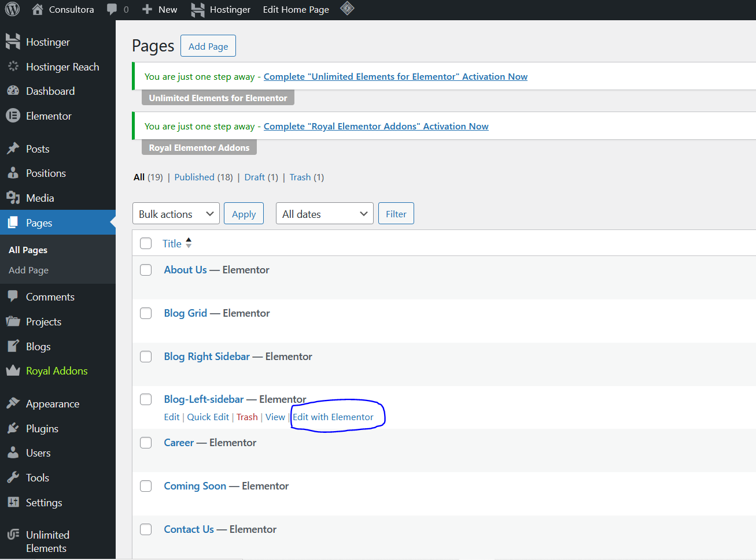This screenshot has height=560, width=756.
Task: Click the Hostinger icon in the sidebar
Action: [13, 41]
